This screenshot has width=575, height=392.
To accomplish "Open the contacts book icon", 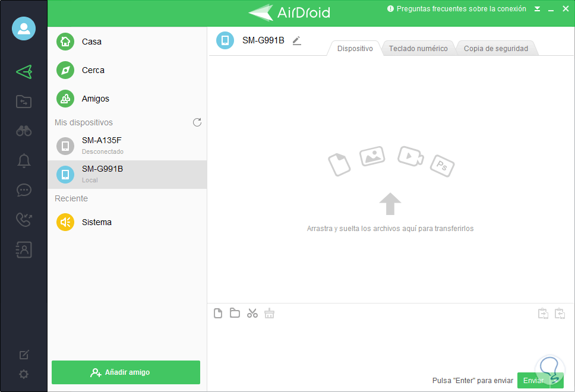I will [24, 249].
